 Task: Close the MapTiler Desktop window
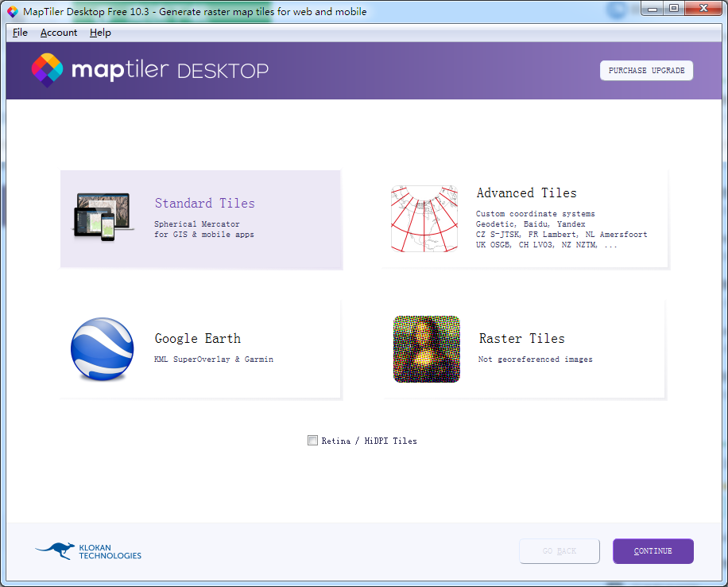point(703,9)
